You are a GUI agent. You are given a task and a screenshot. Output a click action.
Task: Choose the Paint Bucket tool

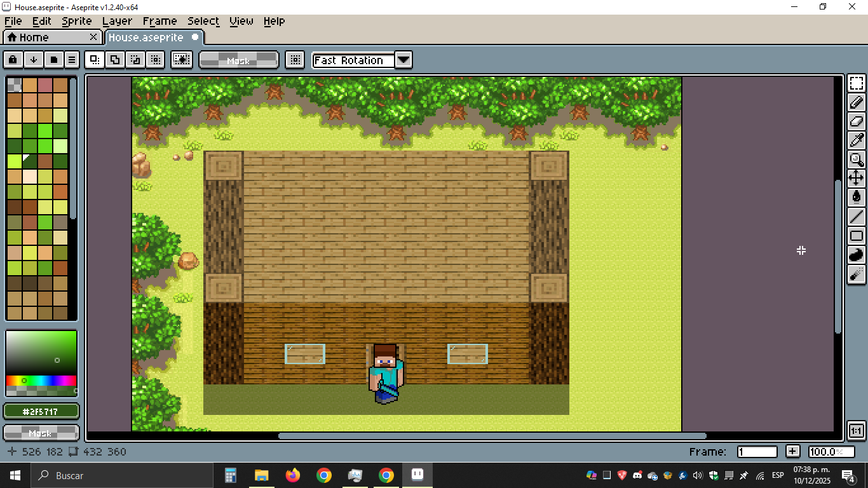click(857, 197)
